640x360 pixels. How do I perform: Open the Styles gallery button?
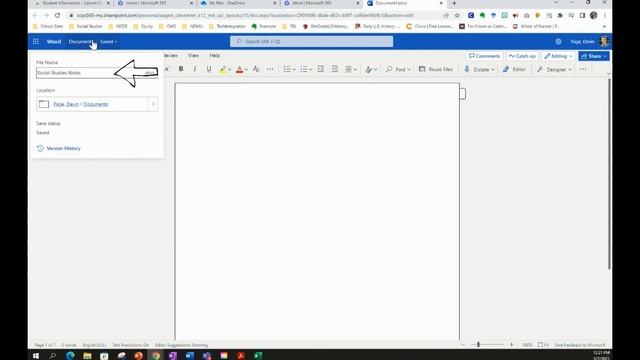(x=371, y=70)
